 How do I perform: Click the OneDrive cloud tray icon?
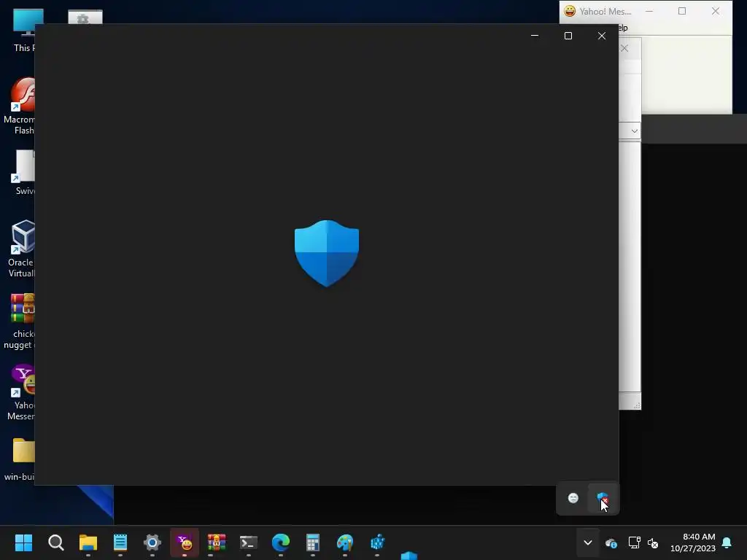(611, 542)
